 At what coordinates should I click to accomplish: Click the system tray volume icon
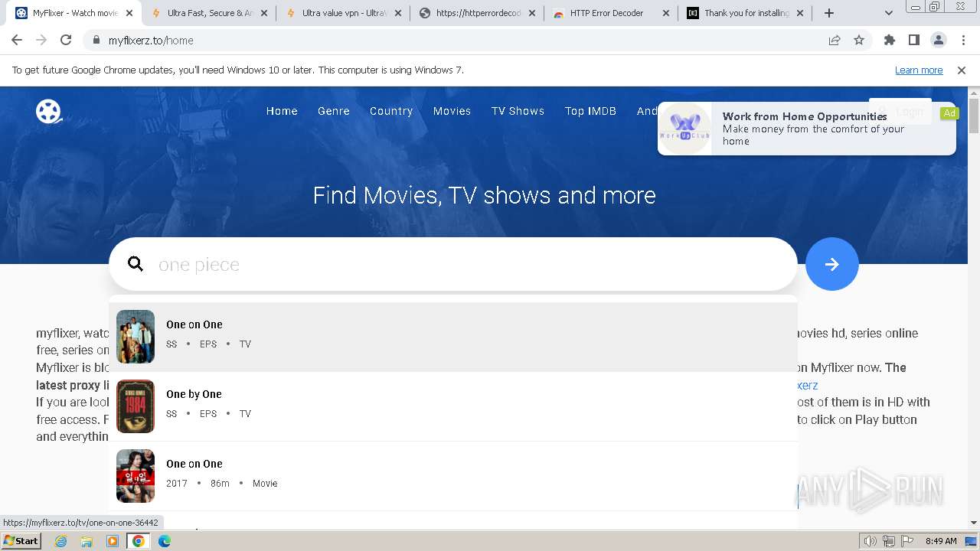[871, 541]
